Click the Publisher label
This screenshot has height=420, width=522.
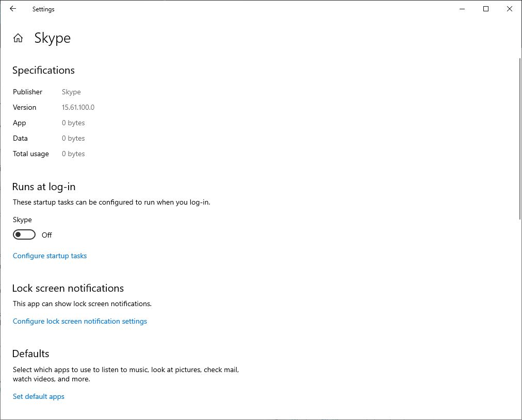tap(28, 92)
